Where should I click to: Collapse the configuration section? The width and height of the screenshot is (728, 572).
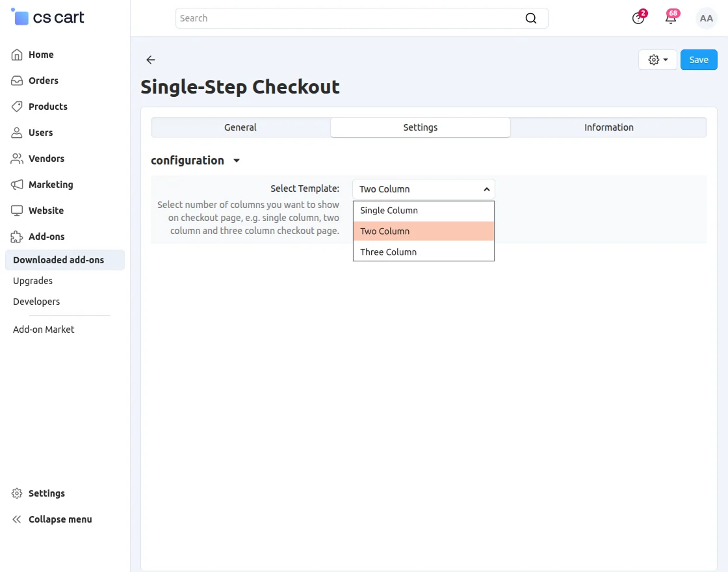[x=236, y=160]
